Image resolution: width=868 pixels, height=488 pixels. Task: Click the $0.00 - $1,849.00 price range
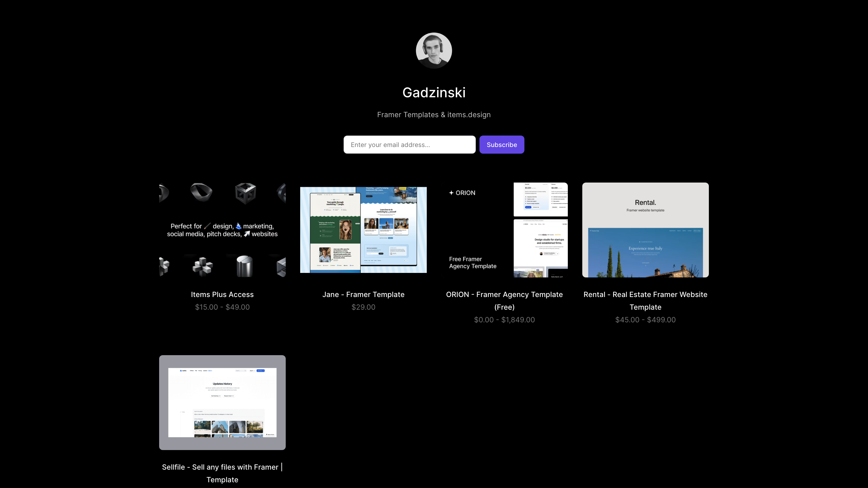504,320
